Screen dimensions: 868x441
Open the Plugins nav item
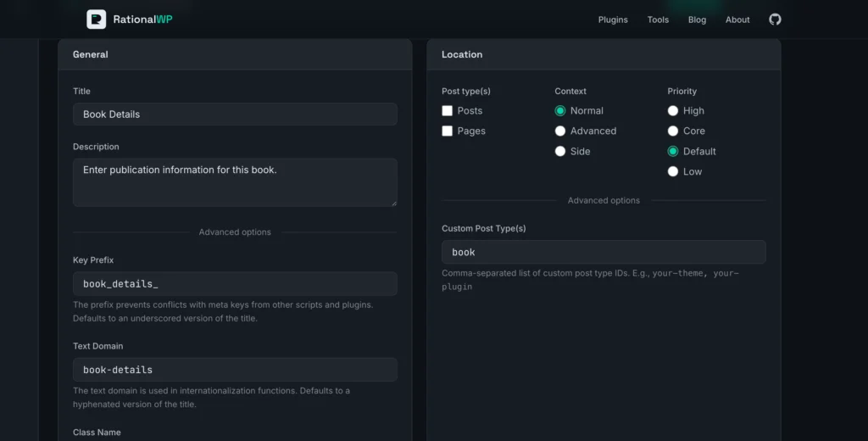coord(613,20)
